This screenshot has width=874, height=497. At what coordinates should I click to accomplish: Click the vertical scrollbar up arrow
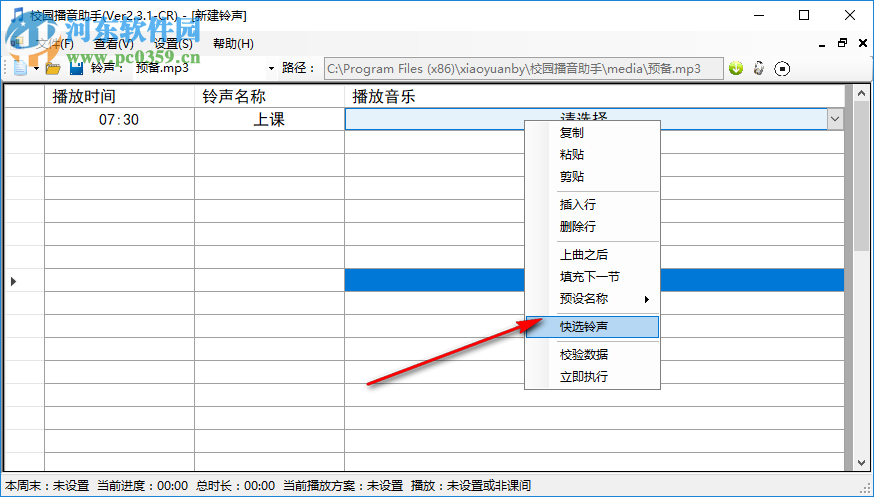(861, 93)
